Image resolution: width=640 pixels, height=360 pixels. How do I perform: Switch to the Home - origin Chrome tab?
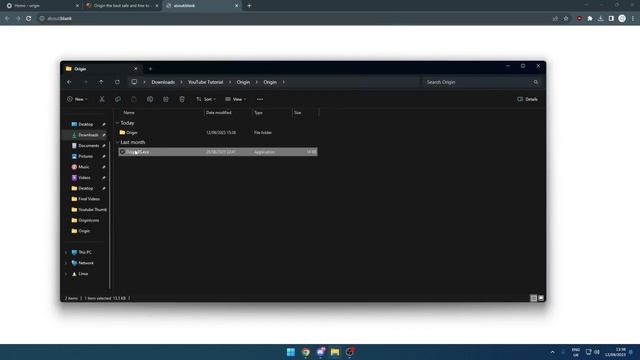41,6
